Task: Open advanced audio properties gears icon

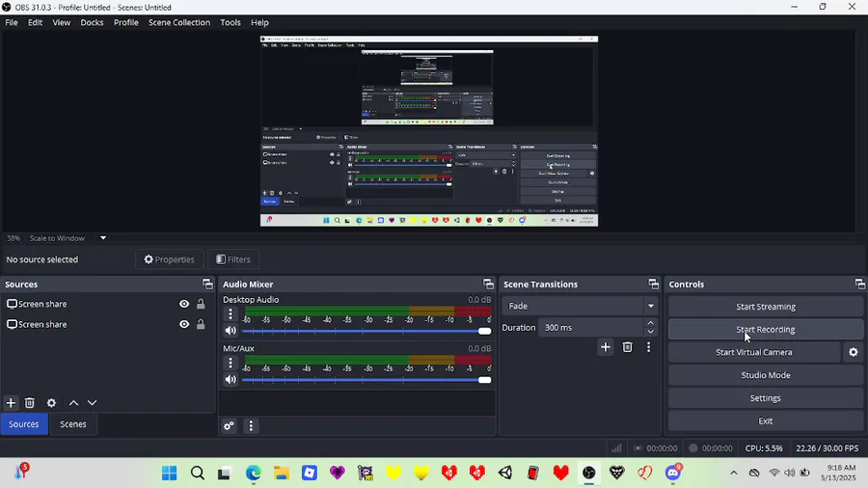Action: pos(229,425)
